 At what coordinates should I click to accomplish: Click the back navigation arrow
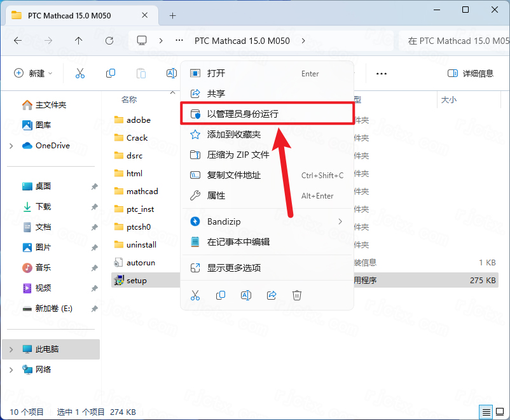point(17,40)
